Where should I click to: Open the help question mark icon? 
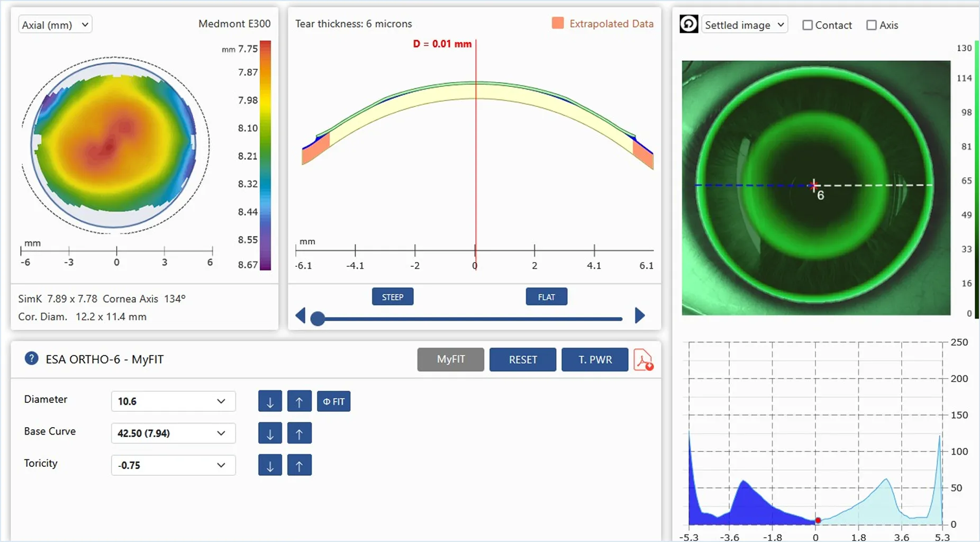(x=31, y=359)
